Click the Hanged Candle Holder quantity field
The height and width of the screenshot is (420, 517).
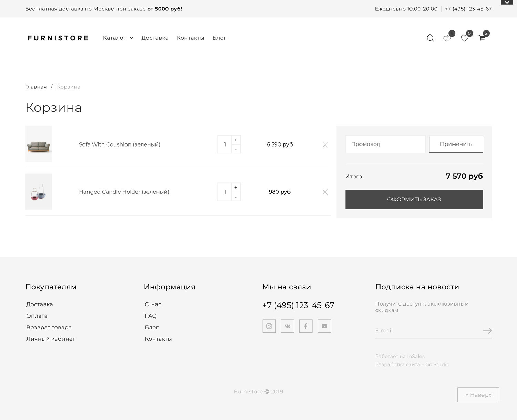(225, 192)
